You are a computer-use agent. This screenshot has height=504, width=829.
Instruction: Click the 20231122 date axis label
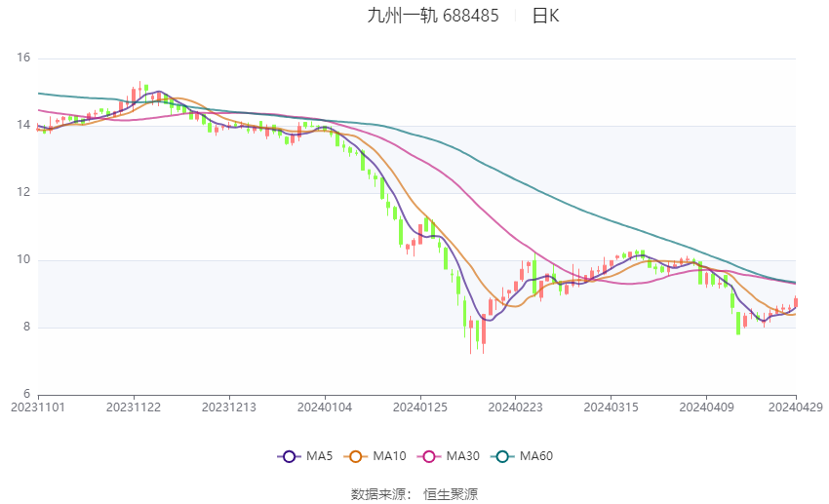coord(134,407)
